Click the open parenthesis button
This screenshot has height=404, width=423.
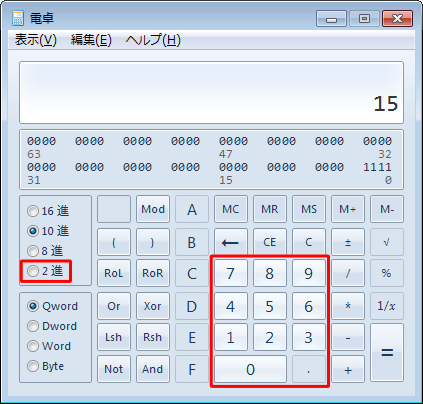point(114,242)
